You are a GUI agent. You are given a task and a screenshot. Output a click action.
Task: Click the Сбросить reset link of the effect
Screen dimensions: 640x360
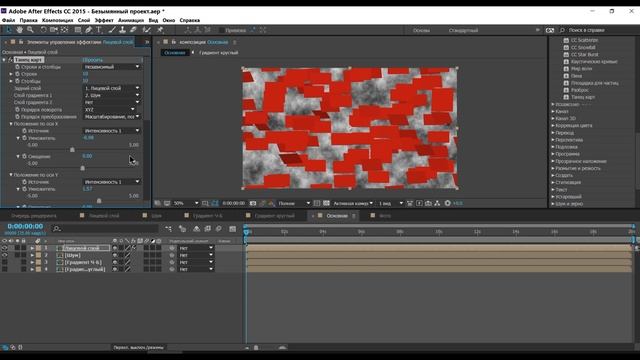pyautogui.click(x=92, y=60)
